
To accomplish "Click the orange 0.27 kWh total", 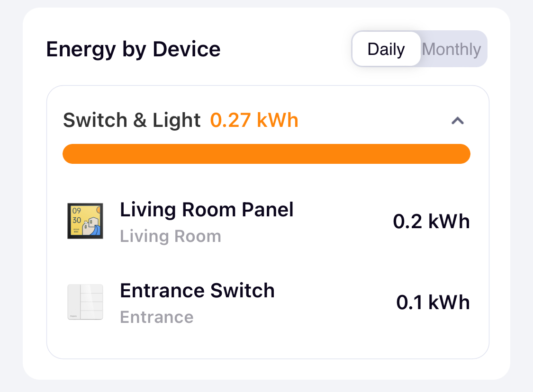I will click(x=254, y=120).
